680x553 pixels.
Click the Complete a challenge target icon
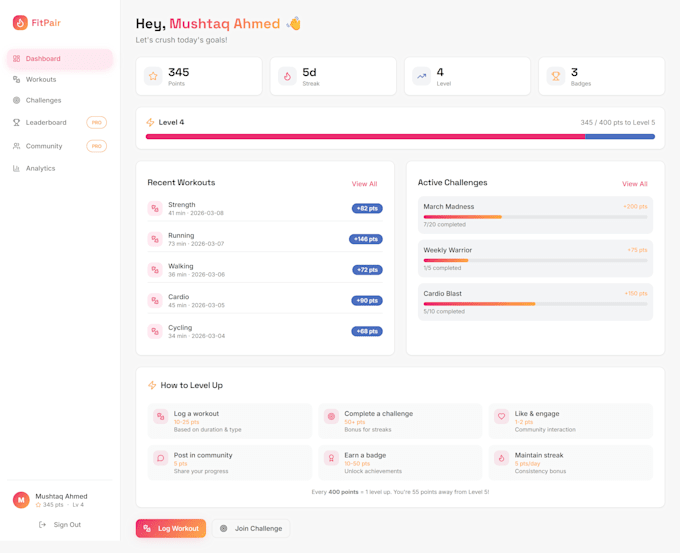coord(331,416)
